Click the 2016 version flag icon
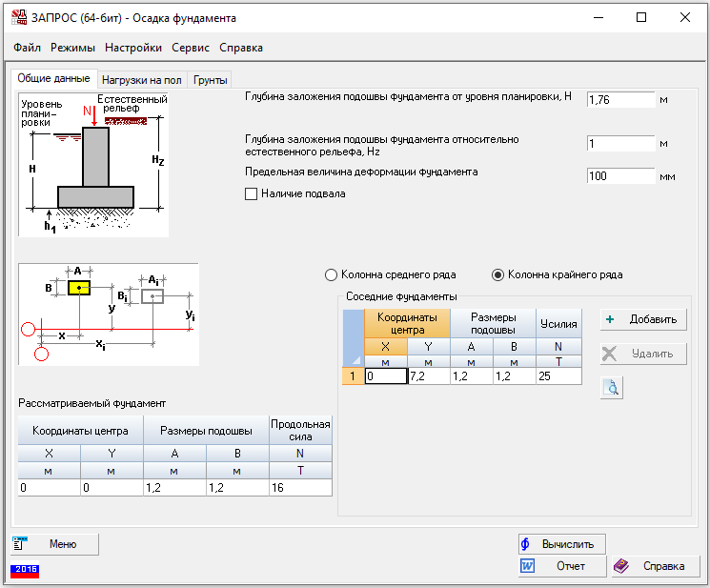 click(x=25, y=570)
